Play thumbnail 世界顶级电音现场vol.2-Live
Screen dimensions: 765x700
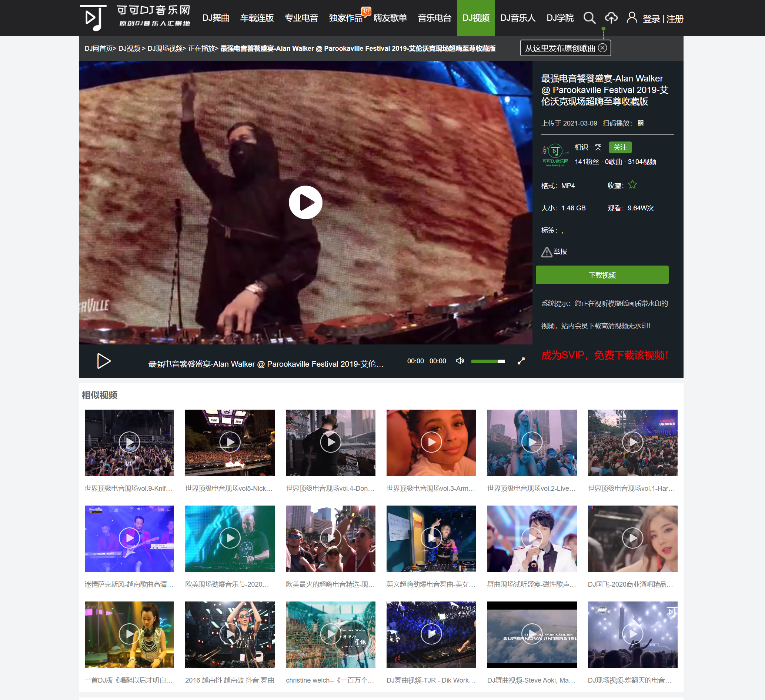[x=532, y=443]
